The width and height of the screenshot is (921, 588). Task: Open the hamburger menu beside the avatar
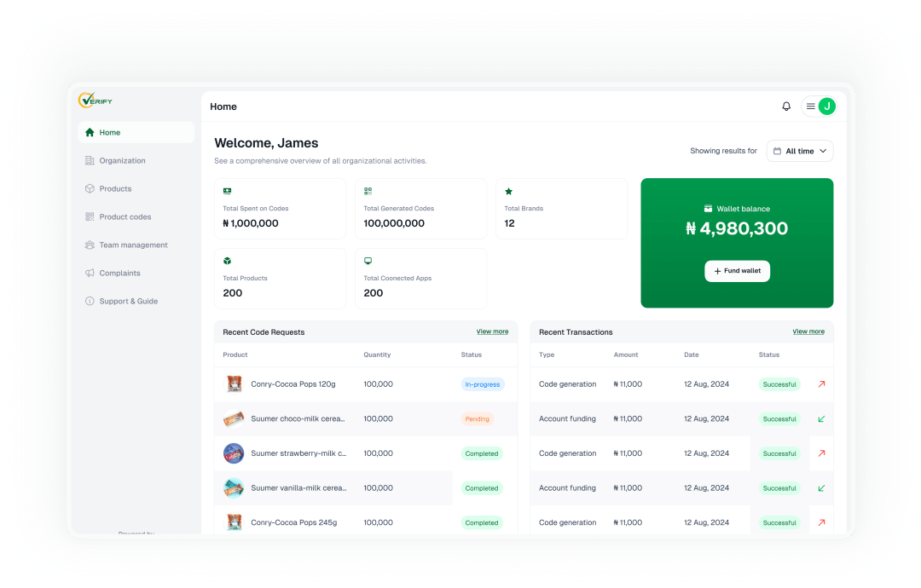pyautogui.click(x=810, y=107)
